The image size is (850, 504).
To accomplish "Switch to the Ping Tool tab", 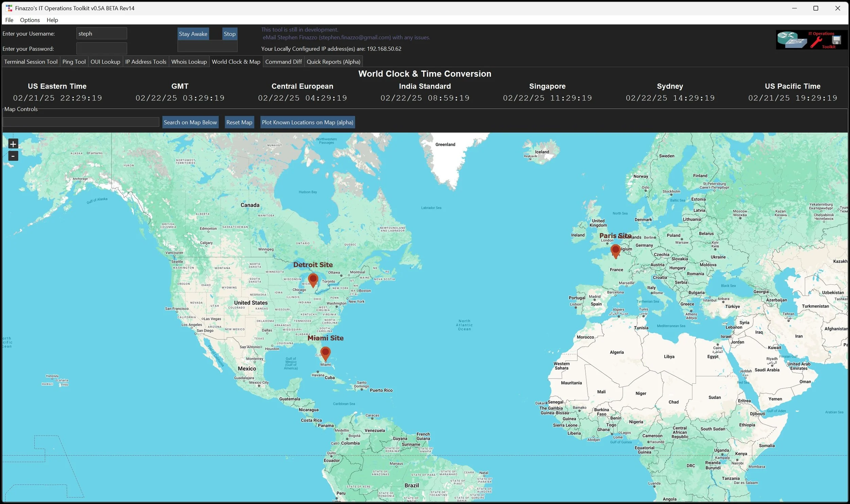I will coord(74,62).
